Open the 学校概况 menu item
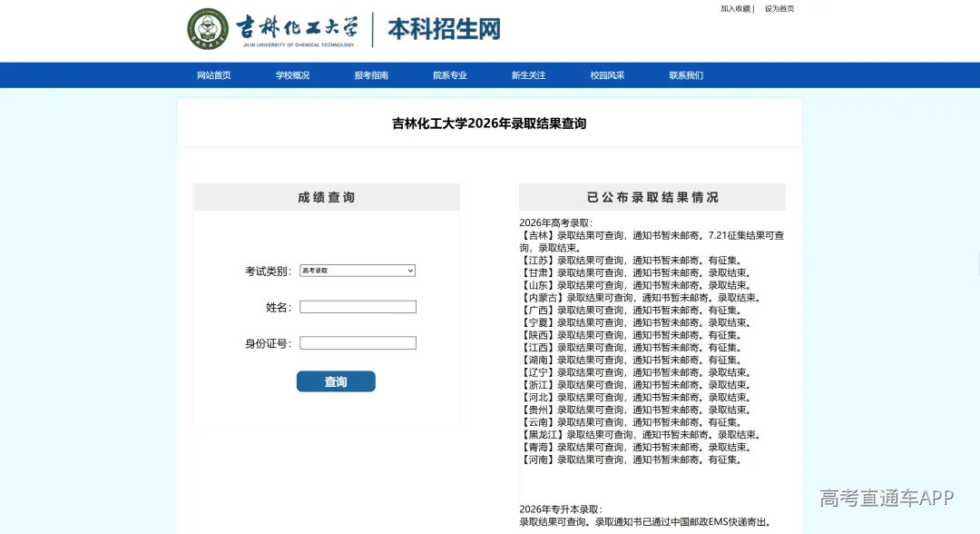 [292, 75]
